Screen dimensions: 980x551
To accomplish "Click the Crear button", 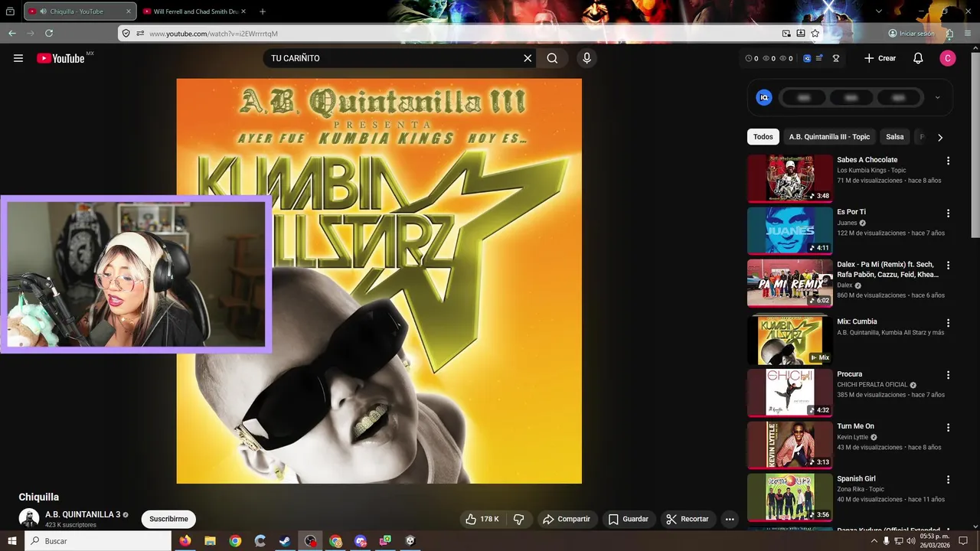I will click(x=880, y=58).
